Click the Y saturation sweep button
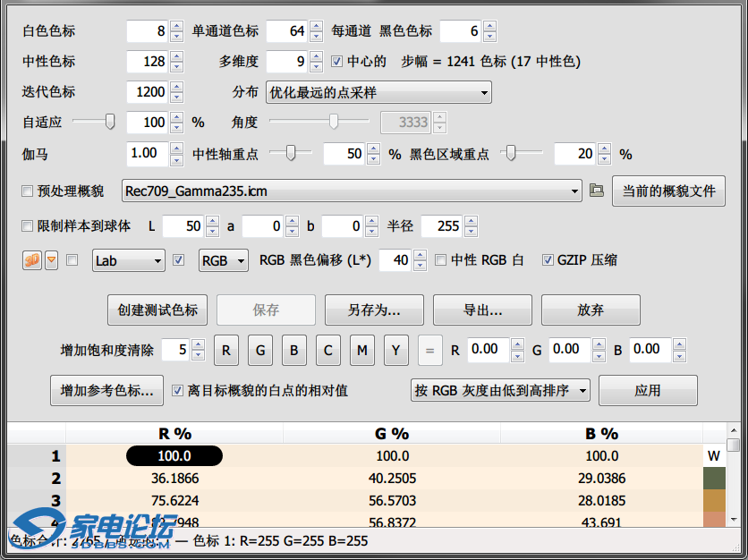This screenshot has width=748, height=560. click(x=395, y=351)
